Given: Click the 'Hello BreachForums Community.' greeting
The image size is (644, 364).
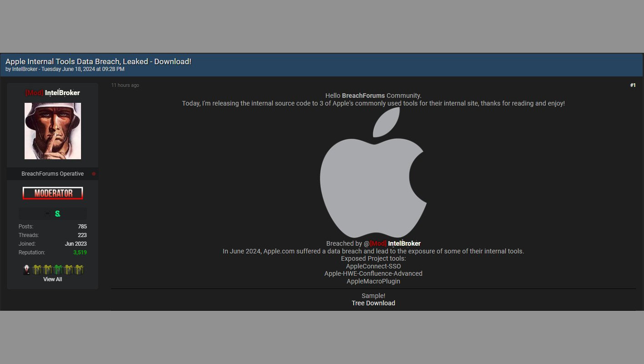Looking at the screenshot, I should pos(373,96).
